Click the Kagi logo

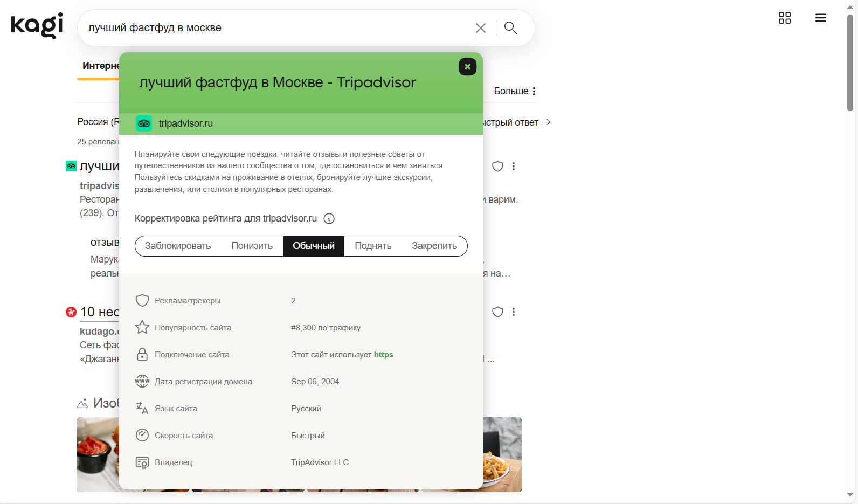pyautogui.click(x=37, y=25)
